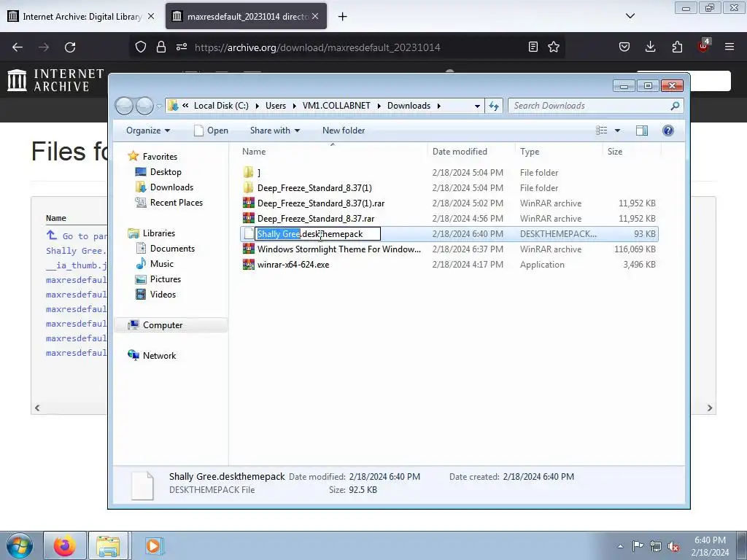
Task: Select Downloads in the address breadcrumb
Action: pyautogui.click(x=409, y=106)
